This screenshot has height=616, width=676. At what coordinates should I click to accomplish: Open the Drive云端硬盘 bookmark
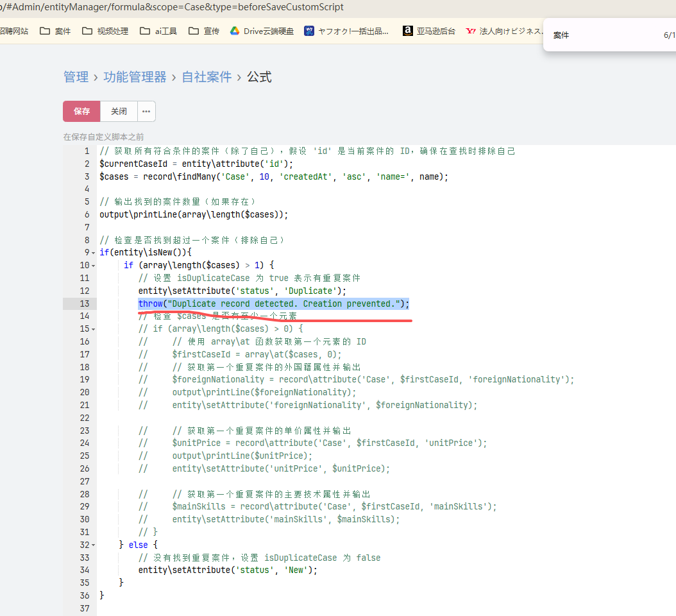[262, 31]
